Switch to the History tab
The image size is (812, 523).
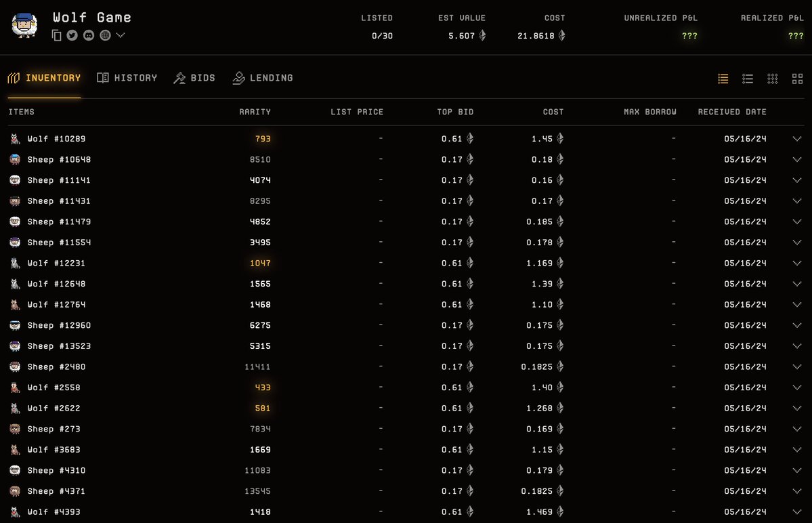click(x=127, y=78)
